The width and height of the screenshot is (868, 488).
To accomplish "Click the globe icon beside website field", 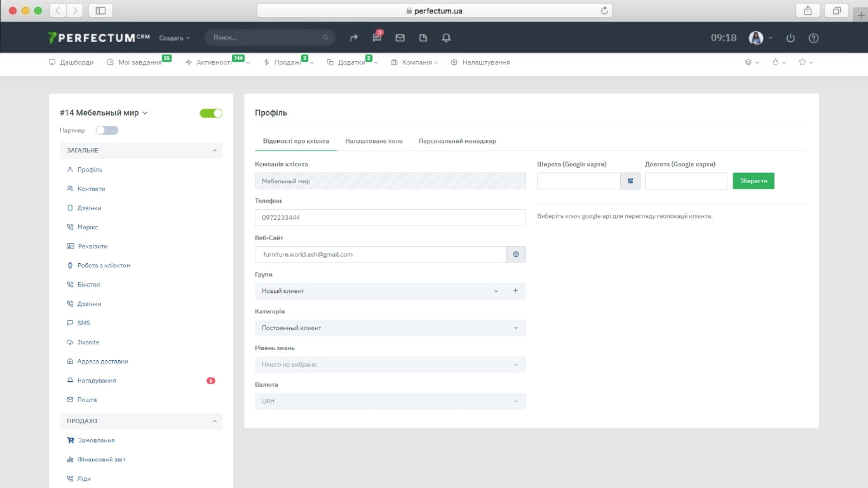I will click(x=516, y=254).
